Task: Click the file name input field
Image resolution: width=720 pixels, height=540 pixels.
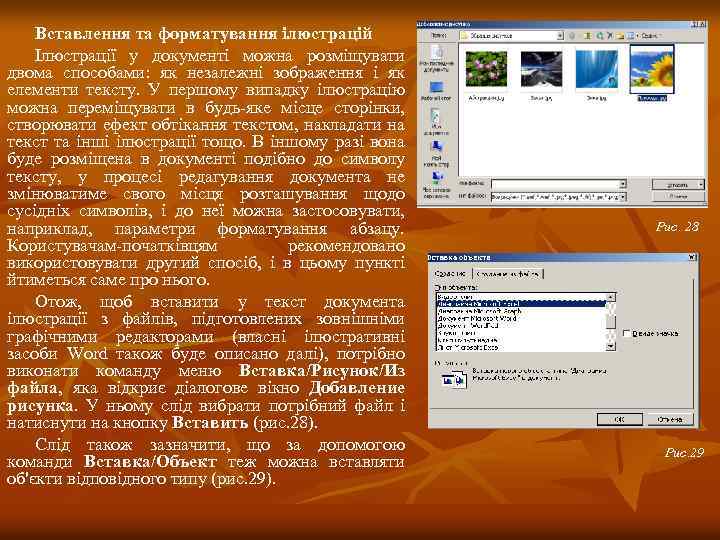Action: tap(555, 184)
